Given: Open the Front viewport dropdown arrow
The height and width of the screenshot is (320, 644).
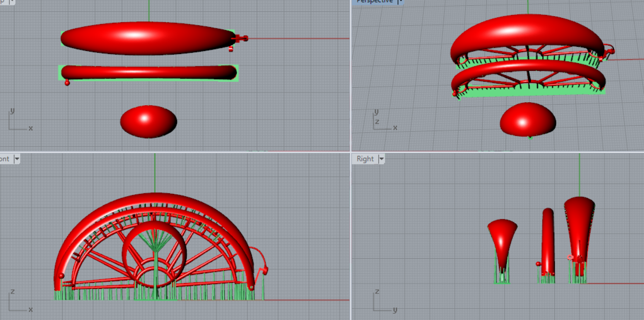Looking at the screenshot, I should (x=17, y=159).
